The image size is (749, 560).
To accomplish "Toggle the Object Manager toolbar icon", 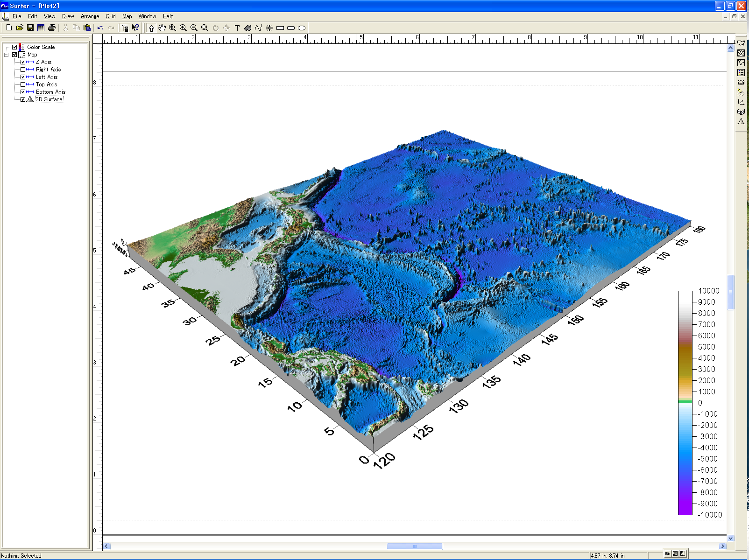I will click(x=125, y=28).
